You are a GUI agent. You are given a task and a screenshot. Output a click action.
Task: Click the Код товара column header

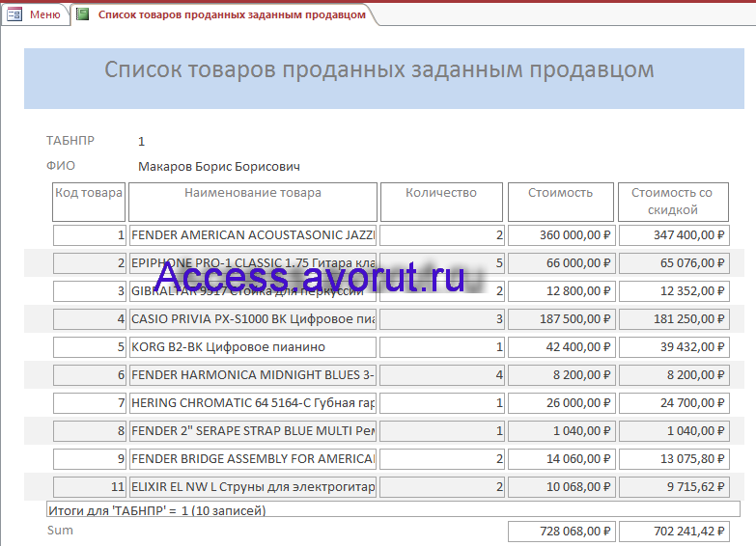89,202
